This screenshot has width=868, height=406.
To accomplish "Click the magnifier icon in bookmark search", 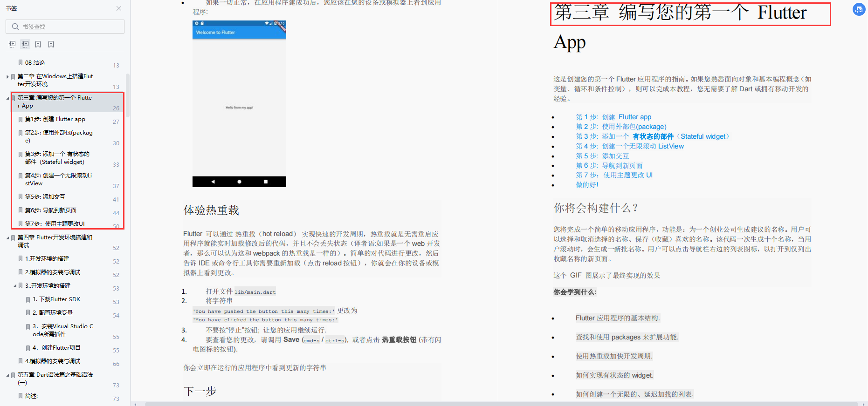I will coord(15,27).
